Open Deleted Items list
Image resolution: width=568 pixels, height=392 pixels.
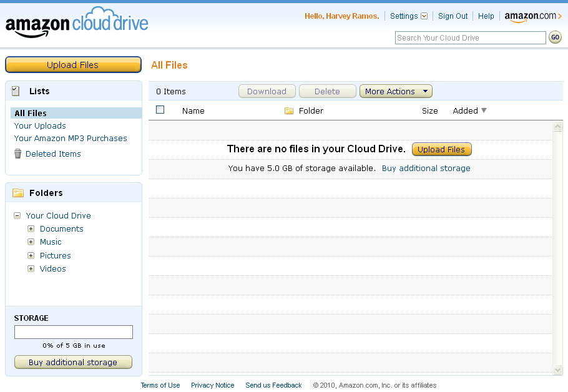pyautogui.click(x=53, y=154)
